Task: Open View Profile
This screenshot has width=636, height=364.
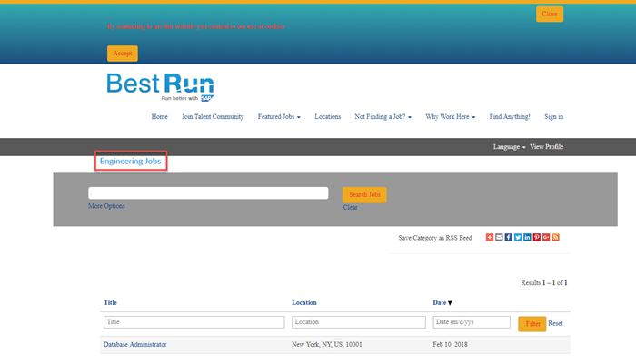Action: tap(546, 147)
